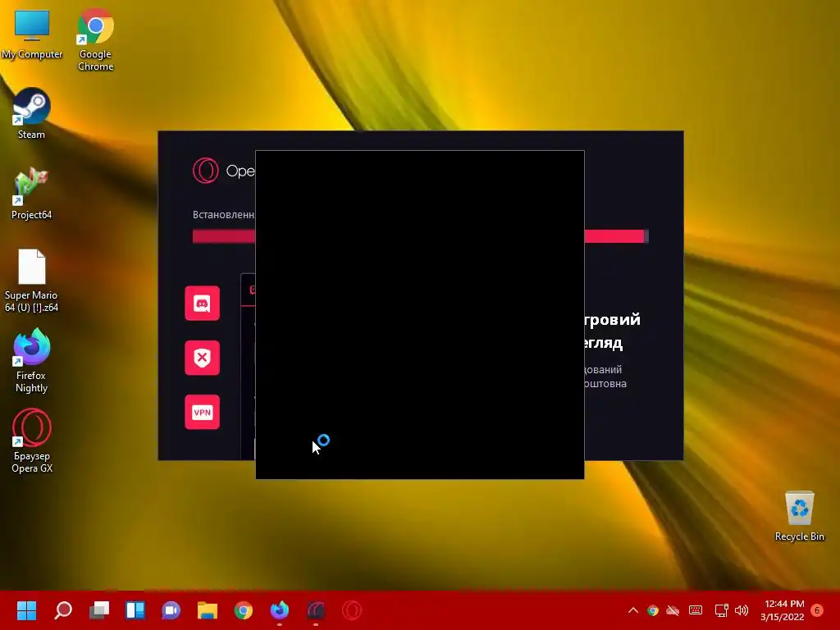This screenshot has height=630, width=840.
Task: Click the Opera GX logo in installer
Action: pyautogui.click(x=206, y=171)
